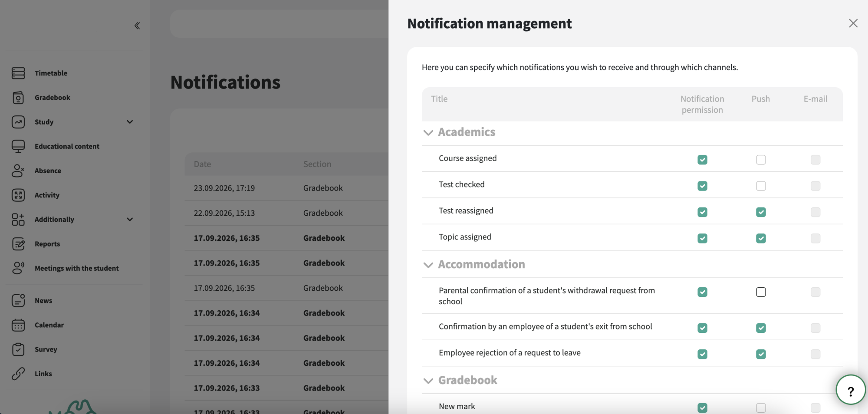Viewport: 868px width, 414px height.
Task: Click the Date column header
Action: coord(202,164)
